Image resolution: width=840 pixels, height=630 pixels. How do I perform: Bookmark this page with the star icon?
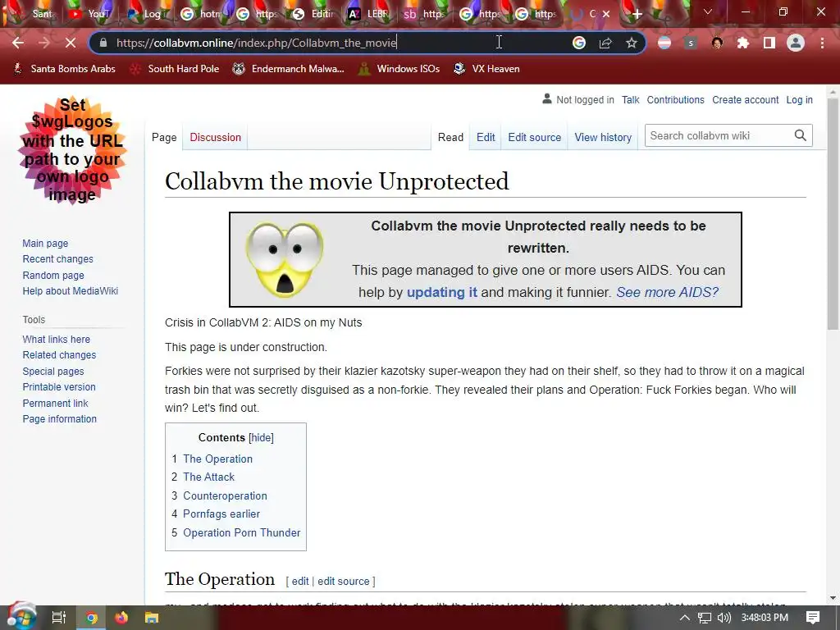pos(632,43)
